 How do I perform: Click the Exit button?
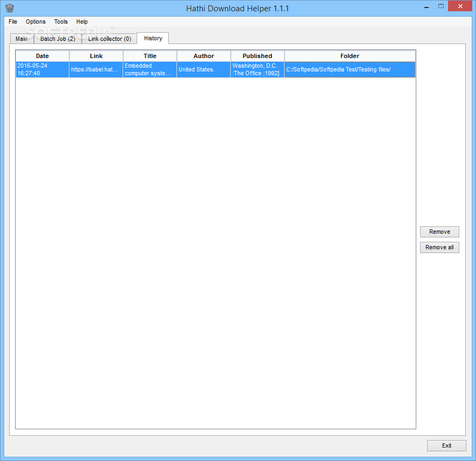pos(446,445)
